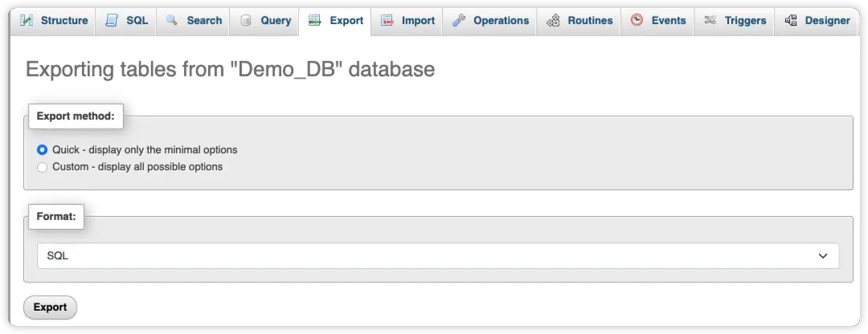Click the Export tab icon
This screenshot has width=868, height=334.
pos(315,20)
